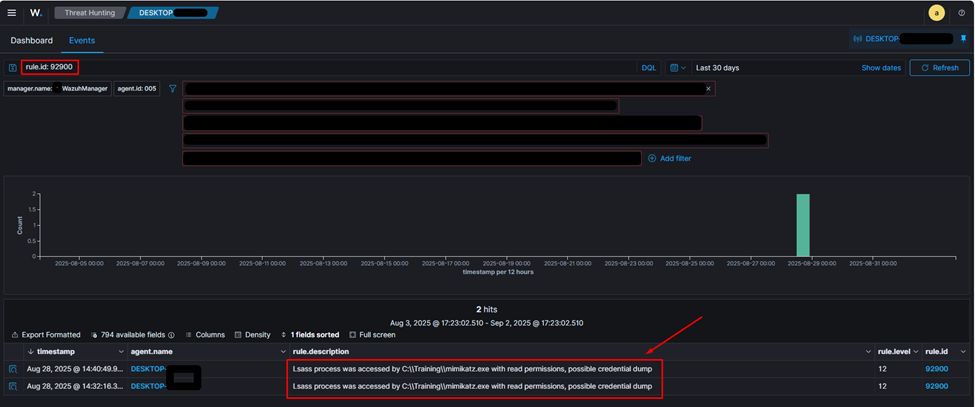Click the Export Formatted button
This screenshot has height=407, width=975.
(x=46, y=335)
